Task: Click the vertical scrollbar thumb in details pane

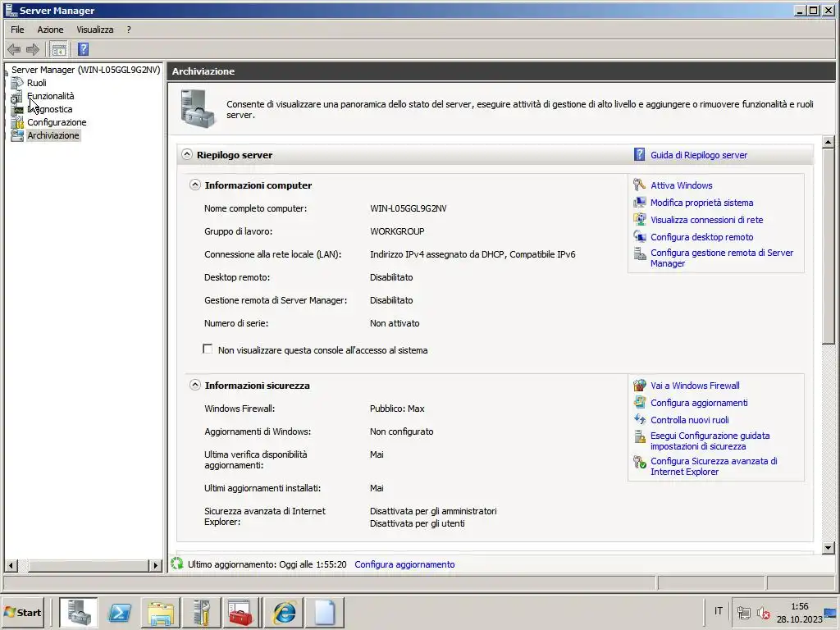Action: tap(829, 246)
